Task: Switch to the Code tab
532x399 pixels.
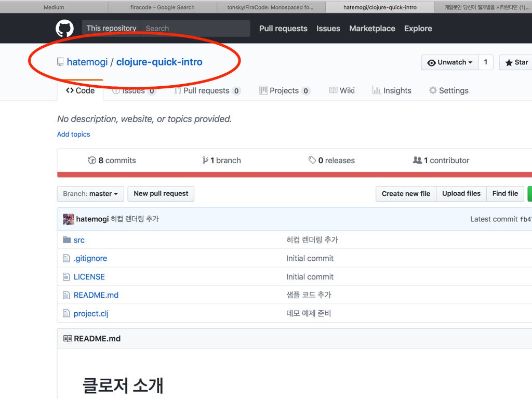Action: point(80,90)
